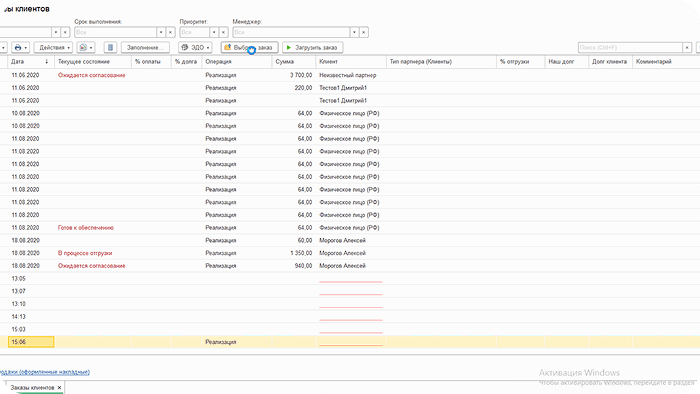Viewport: 700px width, 394px height.
Task: Click the Выбрать заказ button
Action: coord(250,47)
